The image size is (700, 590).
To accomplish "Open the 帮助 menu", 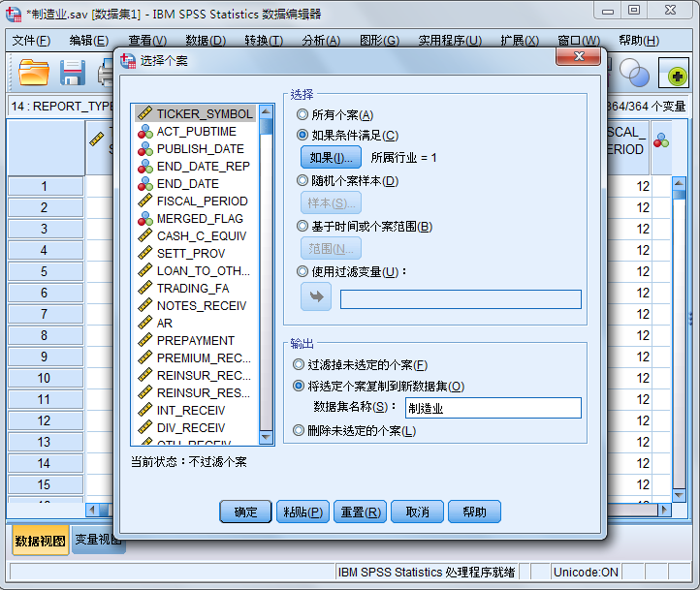I will [x=639, y=41].
